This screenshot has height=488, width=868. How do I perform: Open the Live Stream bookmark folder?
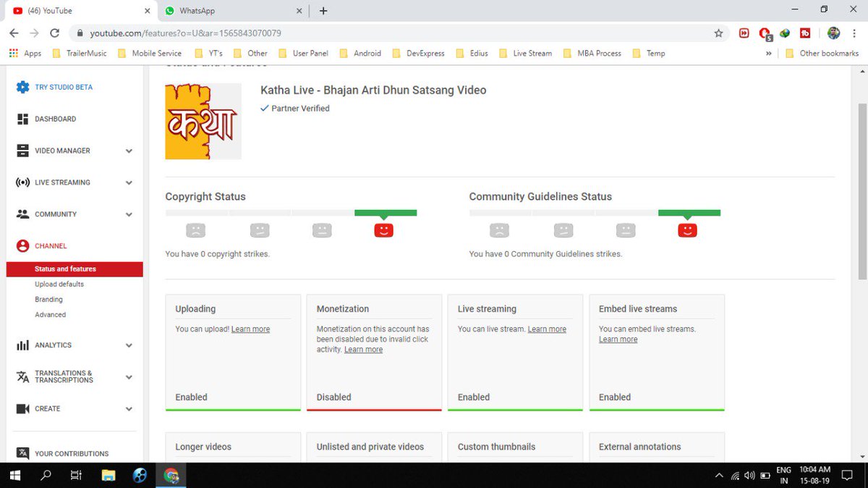click(x=525, y=53)
